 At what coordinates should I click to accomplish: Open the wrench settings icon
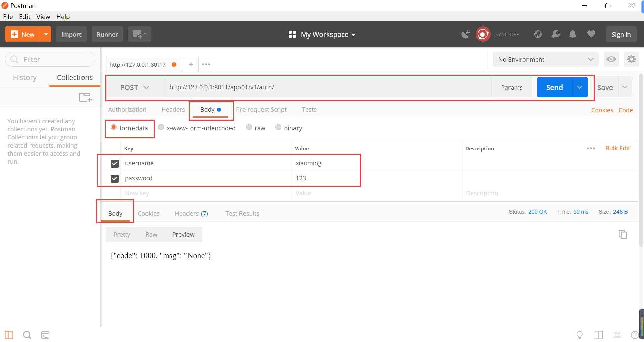tap(556, 34)
